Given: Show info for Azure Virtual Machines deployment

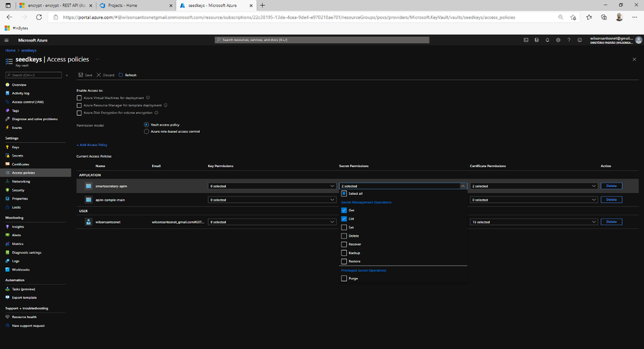Looking at the screenshot, I should click(148, 97).
